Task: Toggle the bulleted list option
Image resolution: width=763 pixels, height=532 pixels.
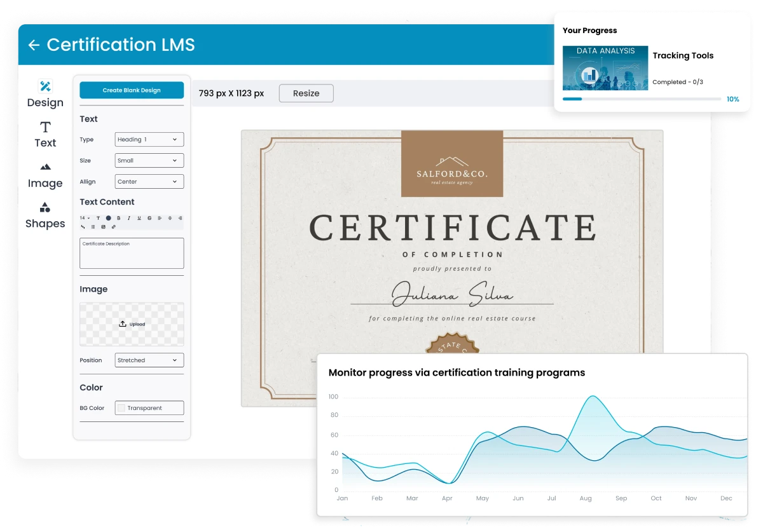Action: pyautogui.click(x=93, y=227)
